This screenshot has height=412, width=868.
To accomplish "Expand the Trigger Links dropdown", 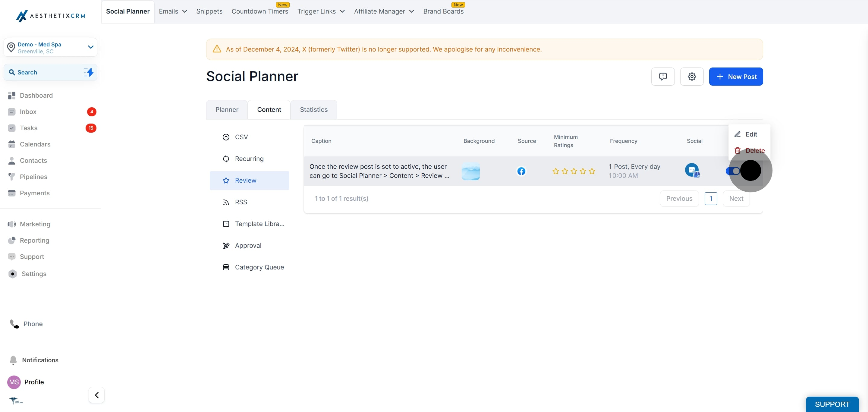I will click(321, 11).
